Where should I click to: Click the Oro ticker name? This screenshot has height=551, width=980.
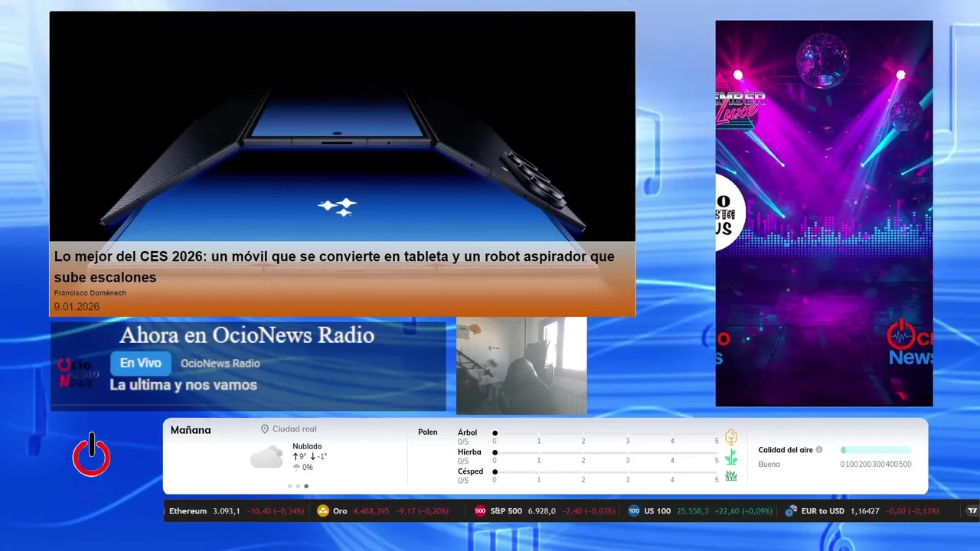pyautogui.click(x=340, y=511)
